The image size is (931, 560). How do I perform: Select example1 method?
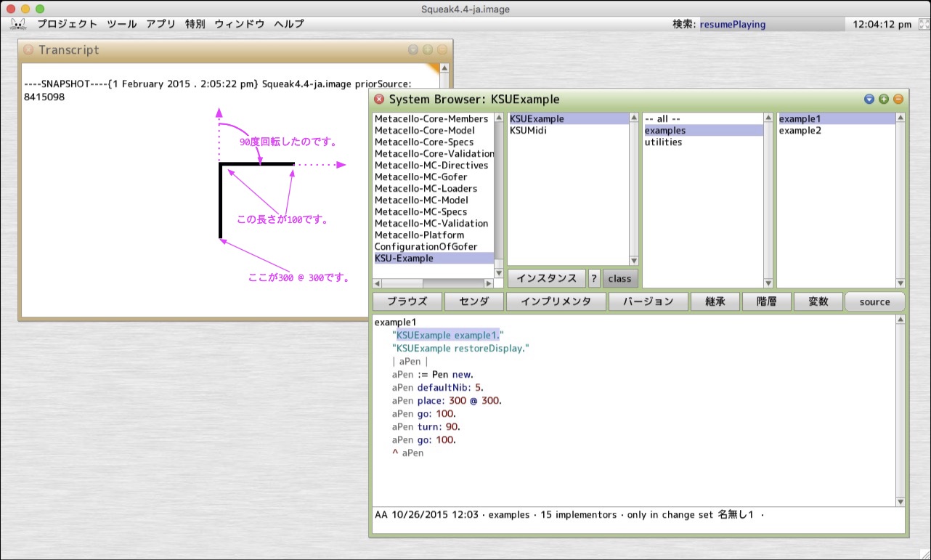pos(837,119)
